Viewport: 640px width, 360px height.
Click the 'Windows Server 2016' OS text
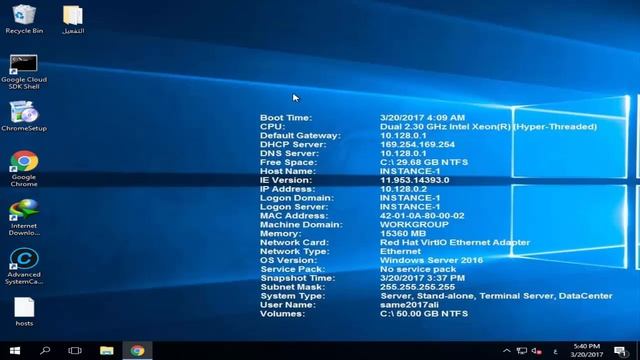point(431,260)
